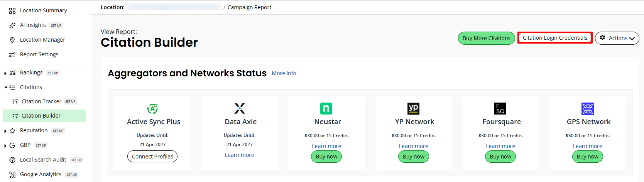Click Learn more under YP Network

(414, 146)
